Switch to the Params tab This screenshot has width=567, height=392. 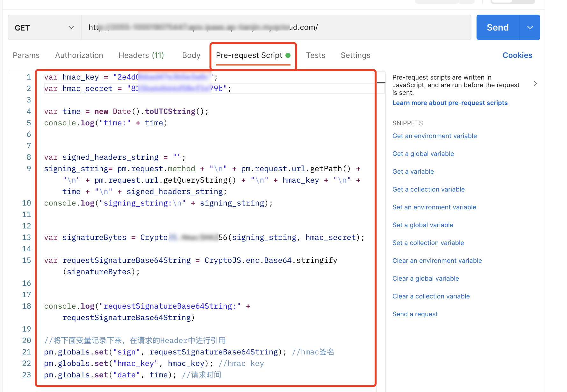click(x=26, y=55)
